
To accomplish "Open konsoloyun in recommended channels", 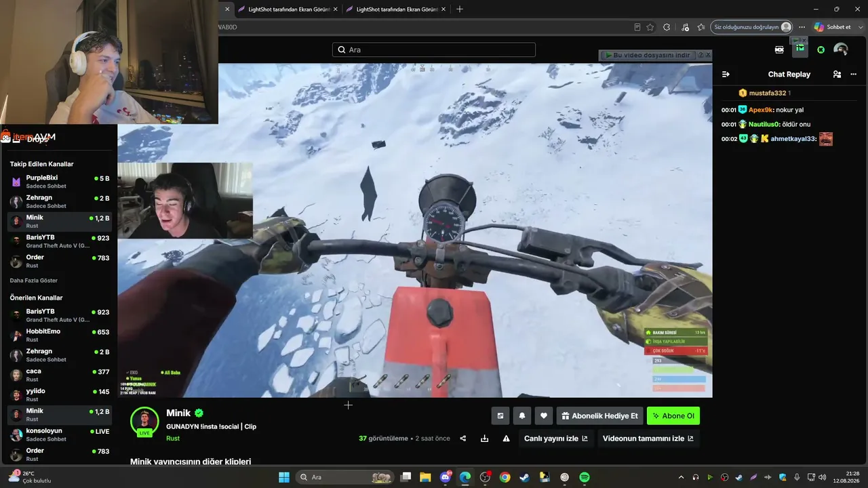I will pos(59,434).
